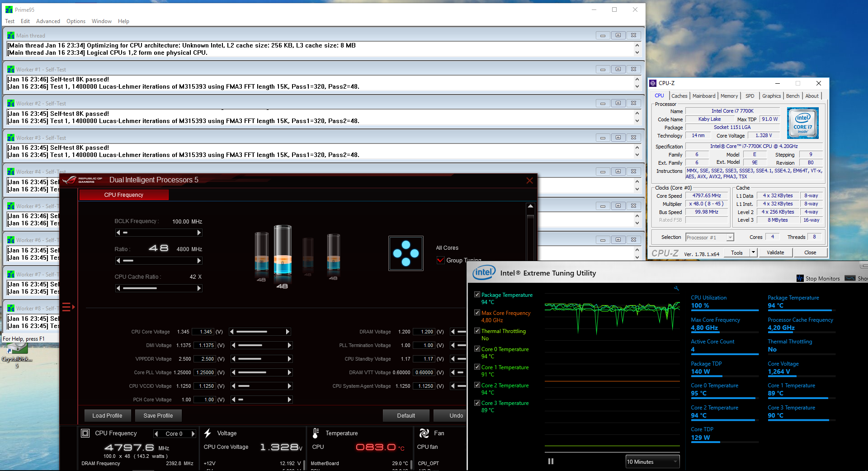This screenshot has height=471, width=868.
Task: Click the wrench settings icon above graph
Action: click(676, 289)
